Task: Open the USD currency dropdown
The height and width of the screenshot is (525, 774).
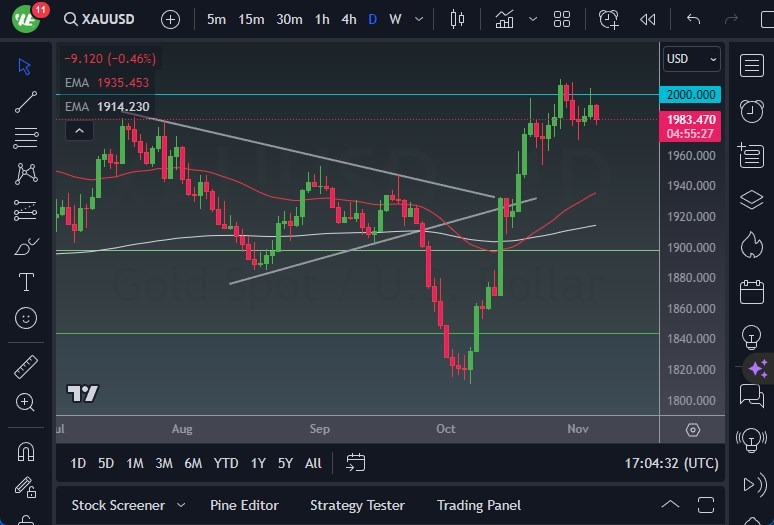Action: pos(692,59)
